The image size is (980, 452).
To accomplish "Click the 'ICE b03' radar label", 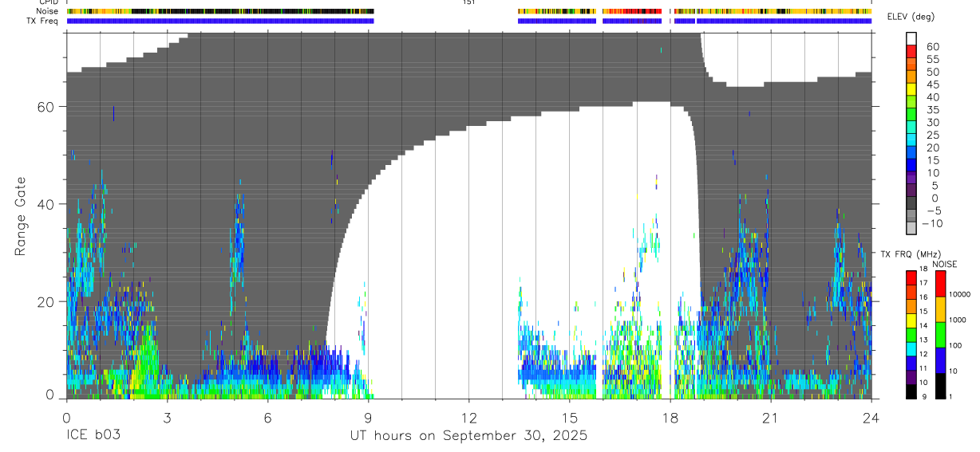I will [x=93, y=436].
